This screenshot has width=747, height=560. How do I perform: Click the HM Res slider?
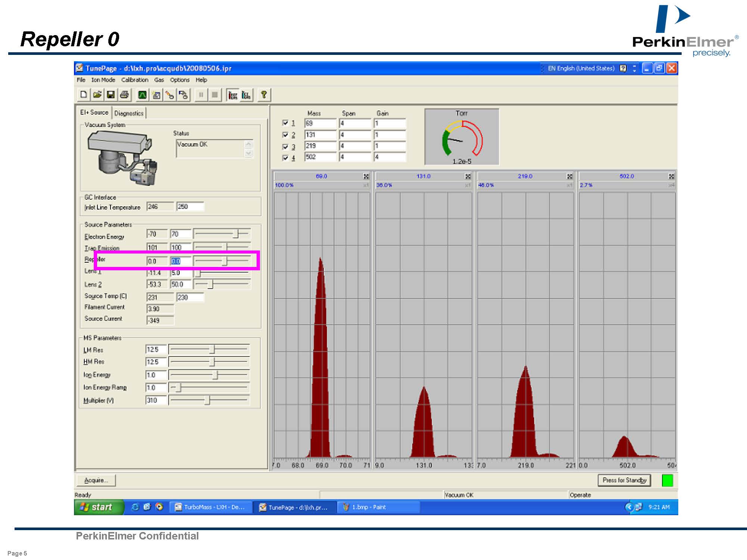click(x=209, y=362)
